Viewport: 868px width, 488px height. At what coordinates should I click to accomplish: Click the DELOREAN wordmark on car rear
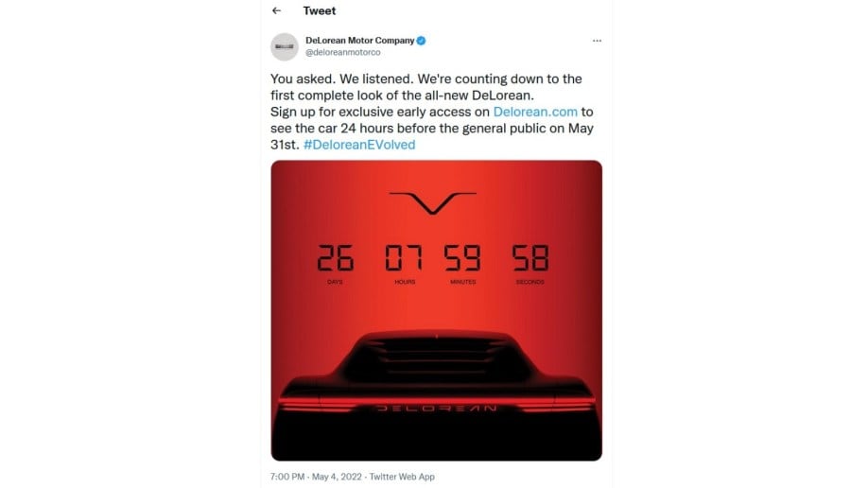tap(436, 409)
